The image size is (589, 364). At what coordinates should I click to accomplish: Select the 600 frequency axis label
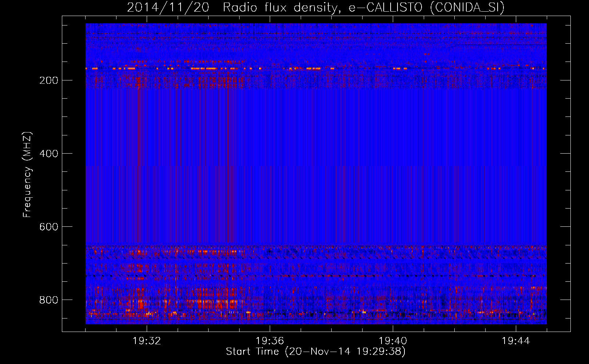(49, 227)
